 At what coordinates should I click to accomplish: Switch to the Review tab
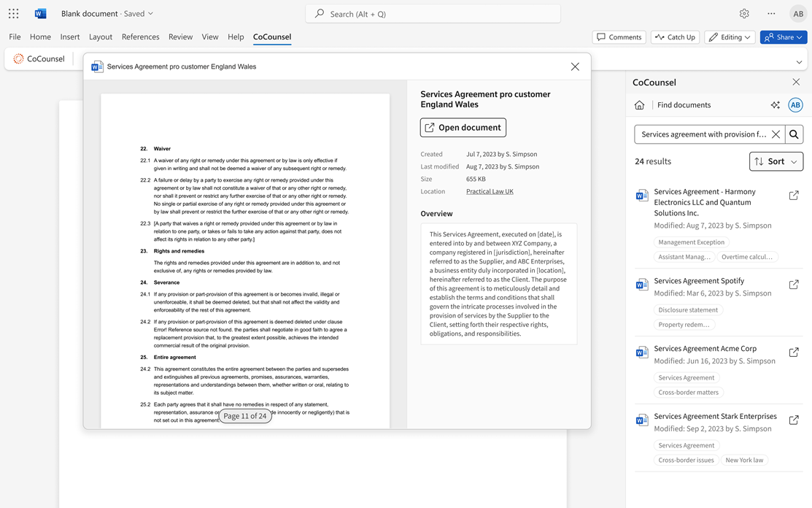pyautogui.click(x=180, y=36)
